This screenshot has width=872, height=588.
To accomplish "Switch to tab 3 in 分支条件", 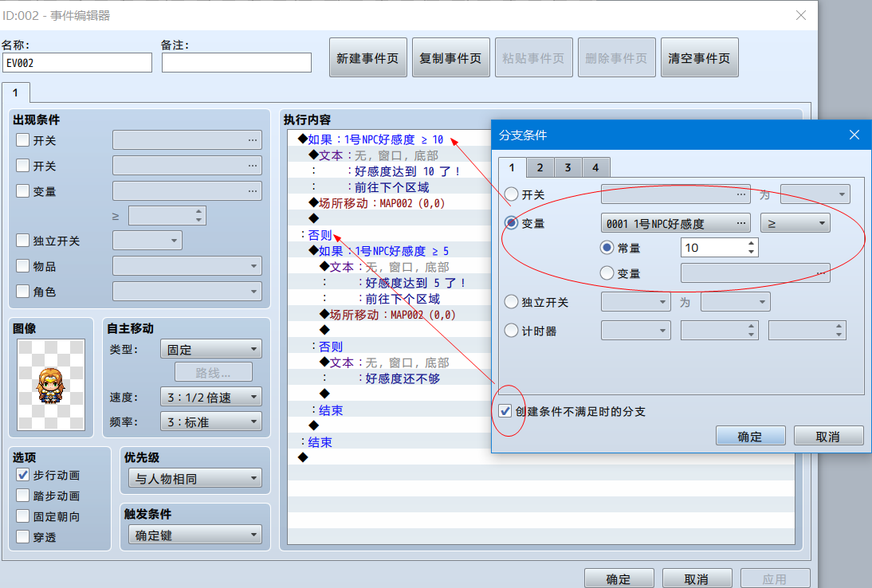I will click(x=568, y=167).
